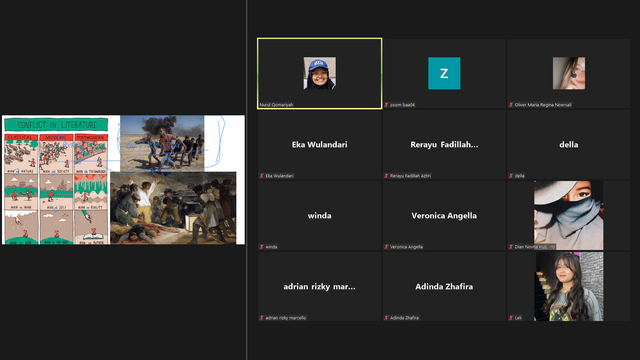Click muted mic icon for Oliver Maria Regina
640x360 pixels.
click(511, 105)
